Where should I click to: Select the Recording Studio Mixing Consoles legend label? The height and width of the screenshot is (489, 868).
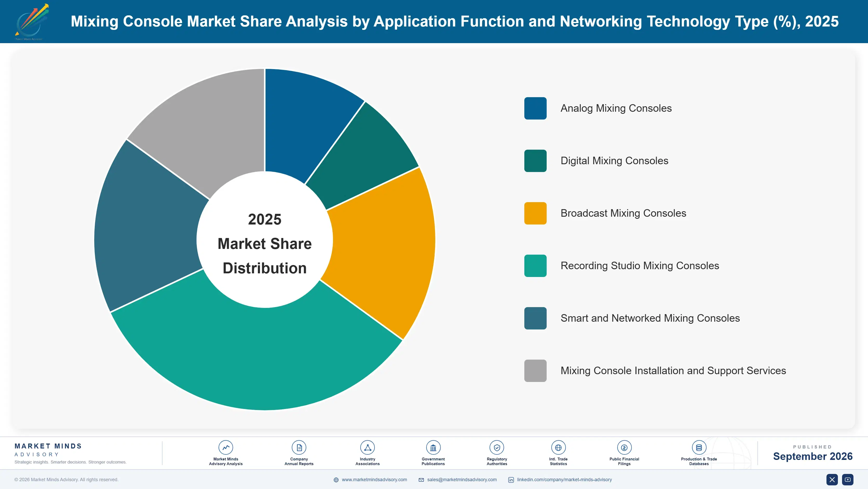tap(640, 266)
